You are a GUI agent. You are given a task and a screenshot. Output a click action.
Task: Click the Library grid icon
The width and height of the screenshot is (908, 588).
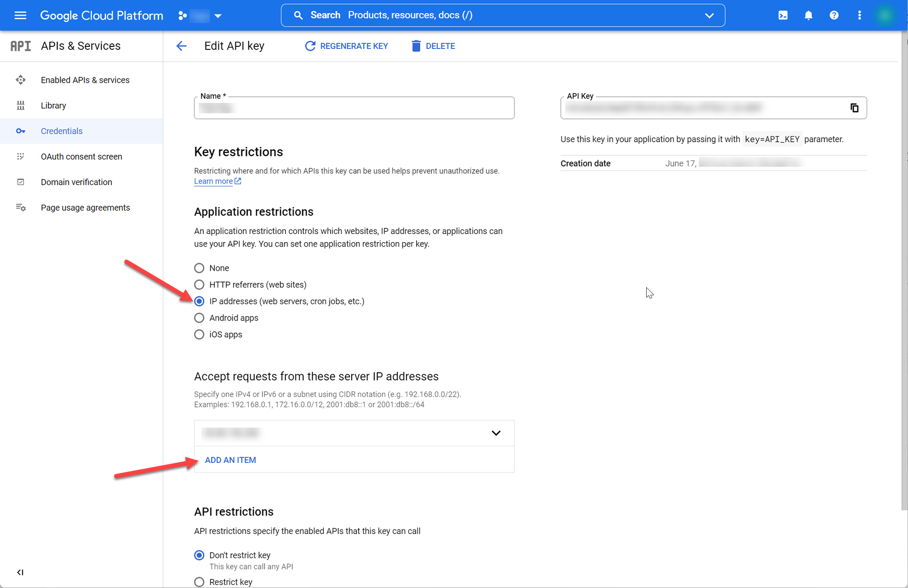pyautogui.click(x=21, y=105)
